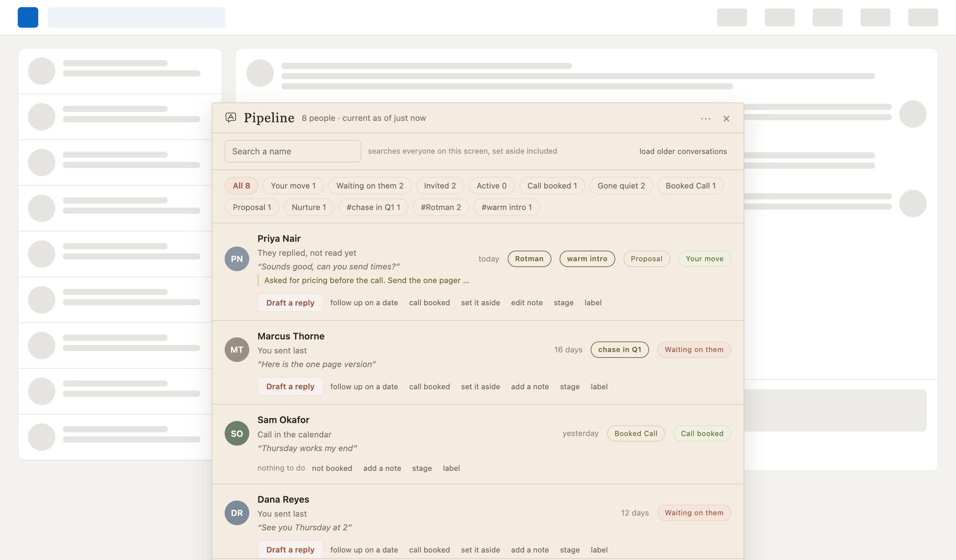Add a label to Dana Reyes
Viewport: 956px width, 560px height.
pos(599,550)
